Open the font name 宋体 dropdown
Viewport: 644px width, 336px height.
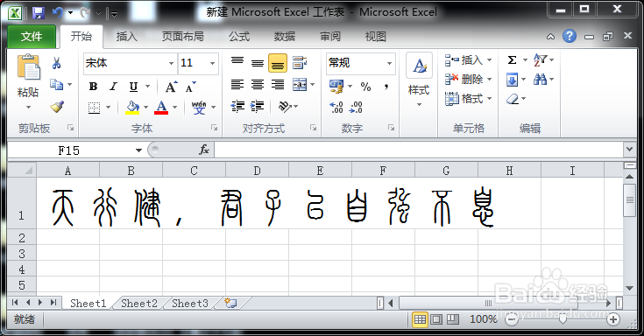tap(171, 64)
